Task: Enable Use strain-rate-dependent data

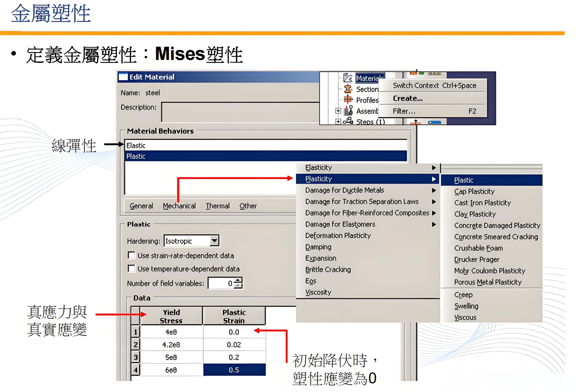Action: coord(131,255)
